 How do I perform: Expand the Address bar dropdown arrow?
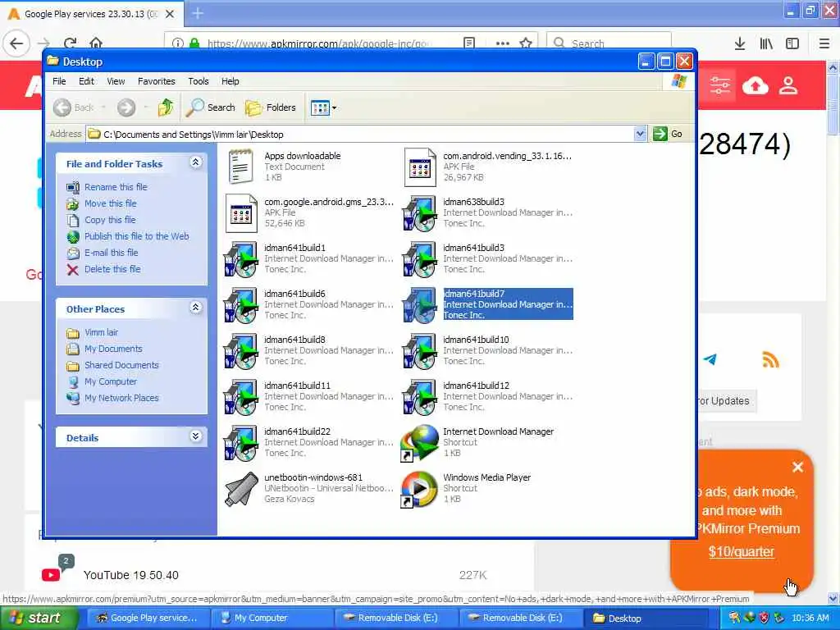pos(640,134)
